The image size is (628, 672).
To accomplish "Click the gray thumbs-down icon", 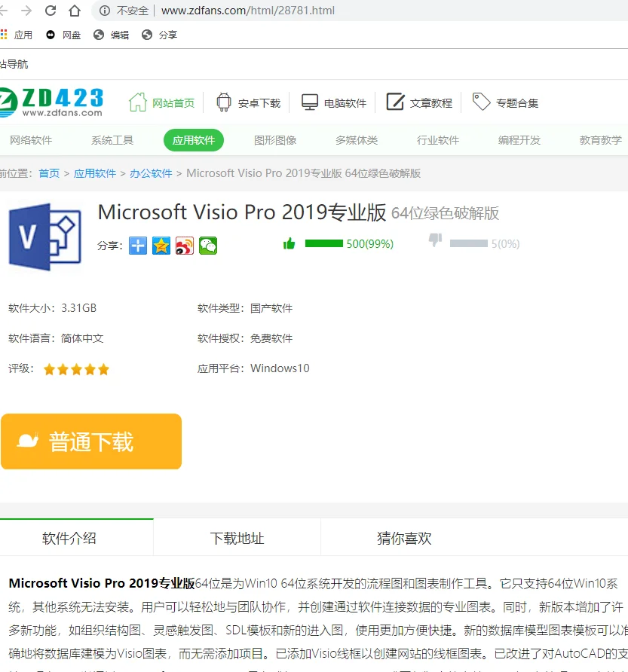I will [x=436, y=240].
